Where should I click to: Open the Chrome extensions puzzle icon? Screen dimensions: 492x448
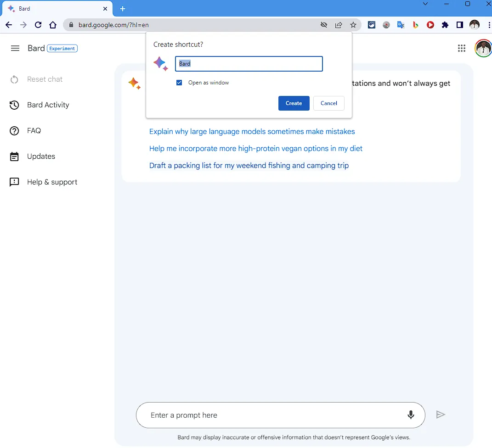coord(445,25)
